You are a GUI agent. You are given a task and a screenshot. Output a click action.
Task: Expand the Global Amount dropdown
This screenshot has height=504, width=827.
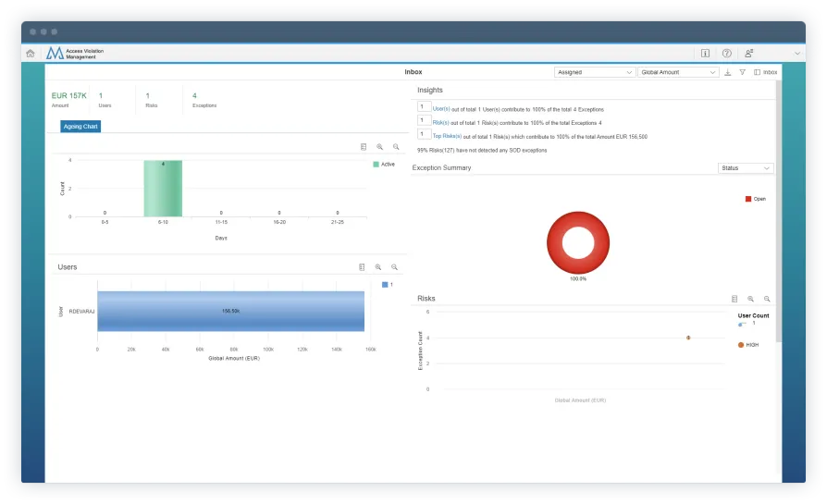(678, 72)
